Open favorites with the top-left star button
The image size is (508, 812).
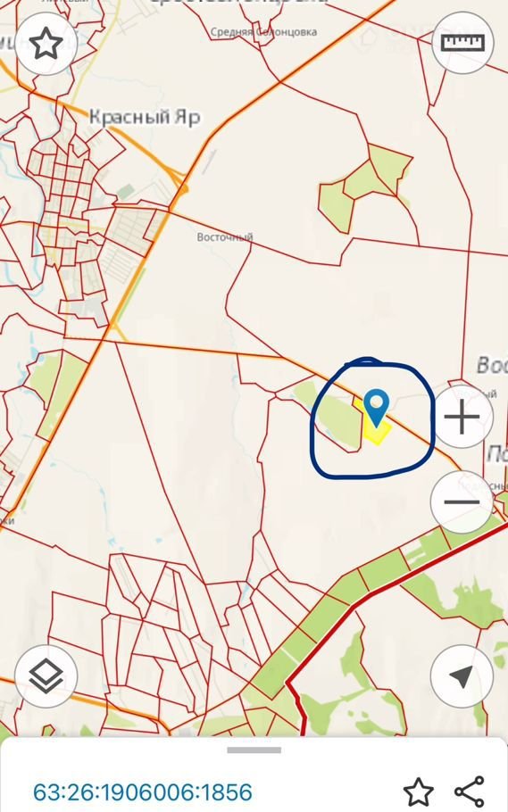click(46, 44)
